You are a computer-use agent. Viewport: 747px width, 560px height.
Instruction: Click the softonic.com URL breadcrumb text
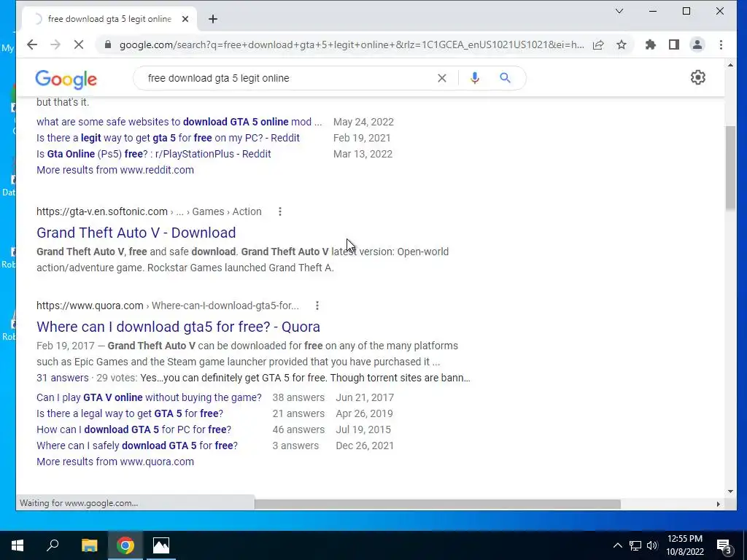pos(149,211)
